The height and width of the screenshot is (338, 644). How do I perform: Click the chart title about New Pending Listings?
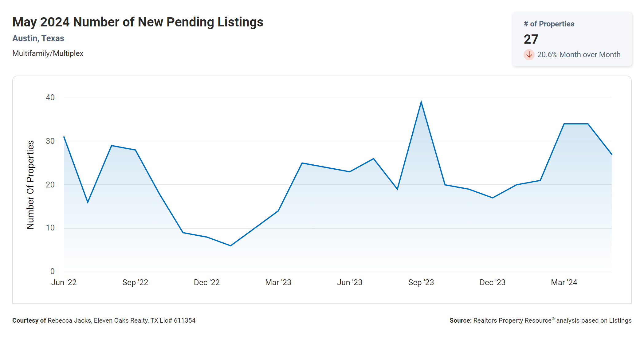point(138,22)
